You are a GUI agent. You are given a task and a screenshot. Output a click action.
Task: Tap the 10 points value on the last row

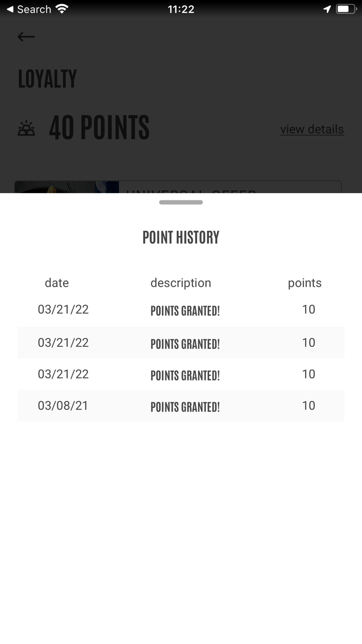[x=308, y=406]
